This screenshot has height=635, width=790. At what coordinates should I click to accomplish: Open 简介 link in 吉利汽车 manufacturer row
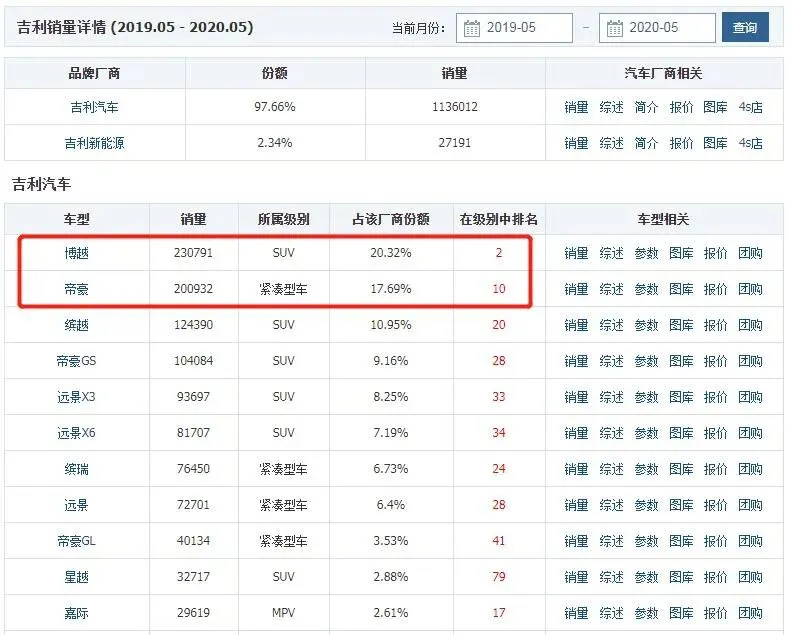(646, 107)
